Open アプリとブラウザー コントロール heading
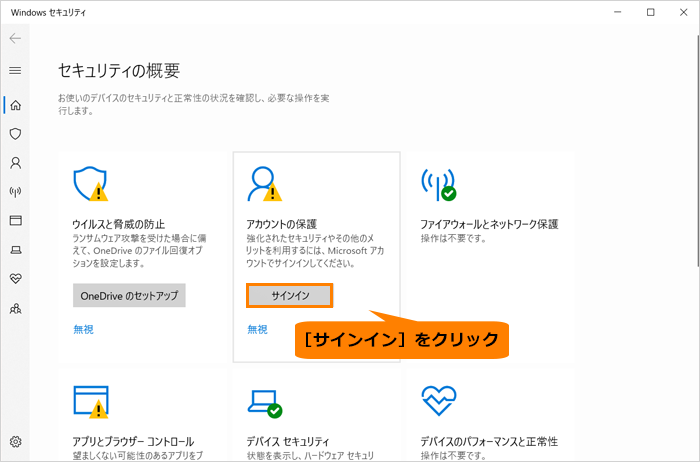 click(133, 441)
